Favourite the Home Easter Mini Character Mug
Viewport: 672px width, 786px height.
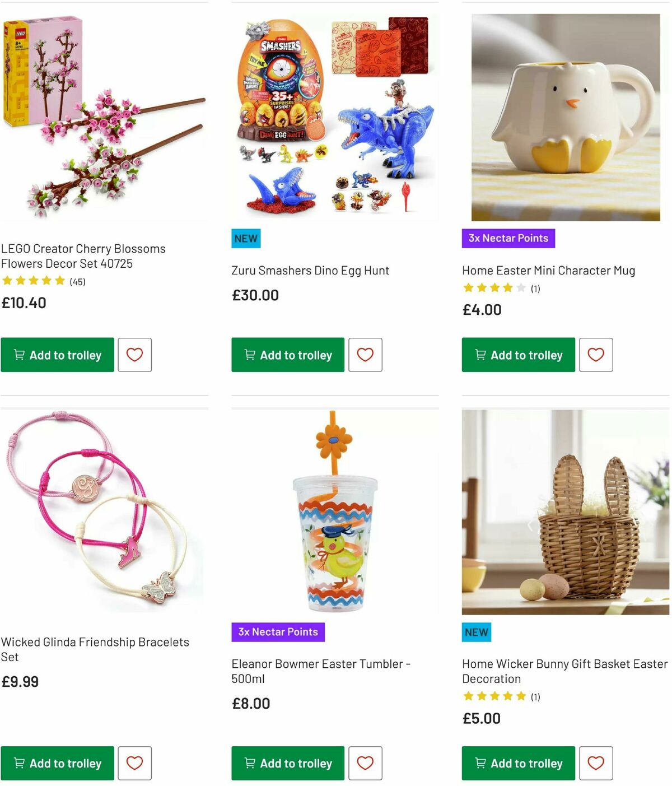[596, 355]
